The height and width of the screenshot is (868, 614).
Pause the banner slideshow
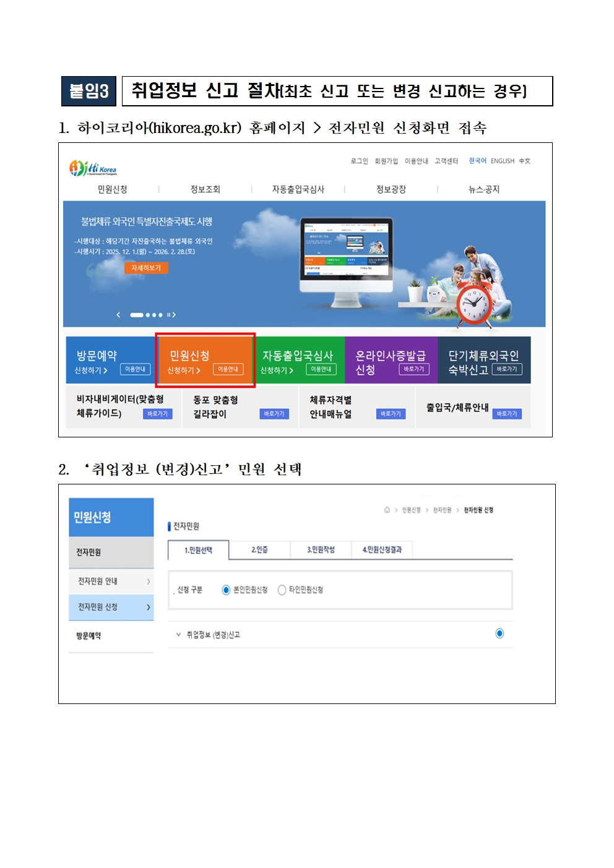(x=168, y=315)
